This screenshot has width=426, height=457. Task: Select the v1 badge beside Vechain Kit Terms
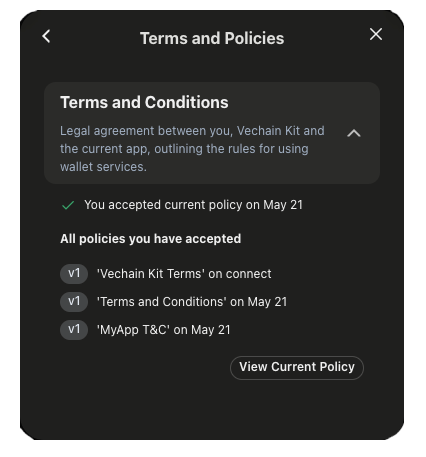point(74,274)
